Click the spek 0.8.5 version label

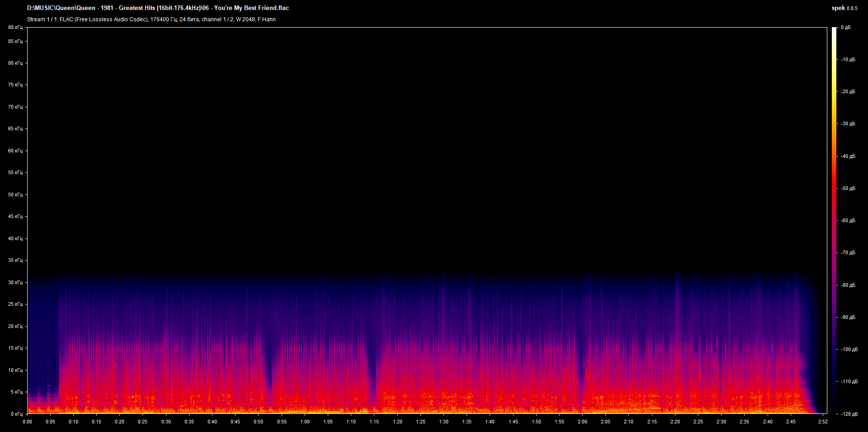tap(844, 8)
